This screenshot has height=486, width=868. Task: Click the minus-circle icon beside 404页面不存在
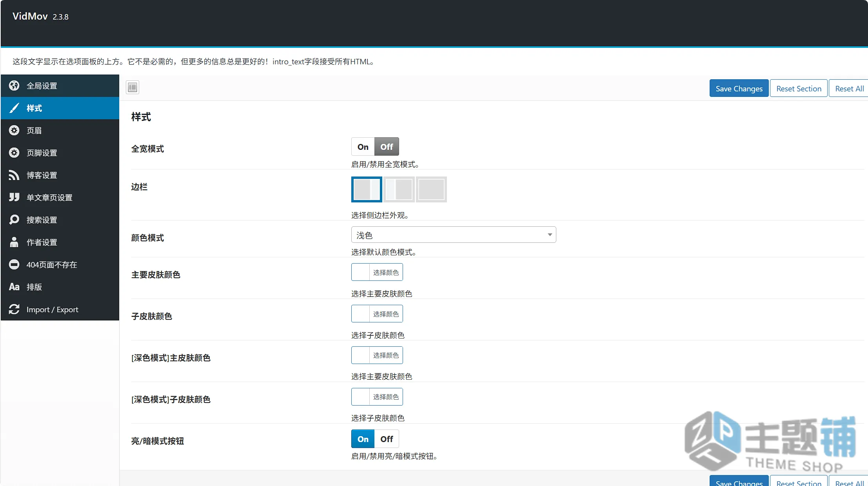[x=14, y=264]
